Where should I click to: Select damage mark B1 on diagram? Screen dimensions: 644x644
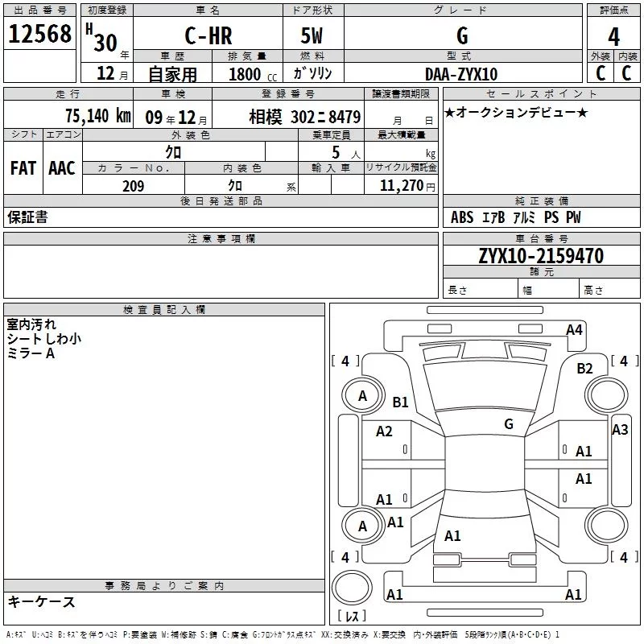pos(400,402)
